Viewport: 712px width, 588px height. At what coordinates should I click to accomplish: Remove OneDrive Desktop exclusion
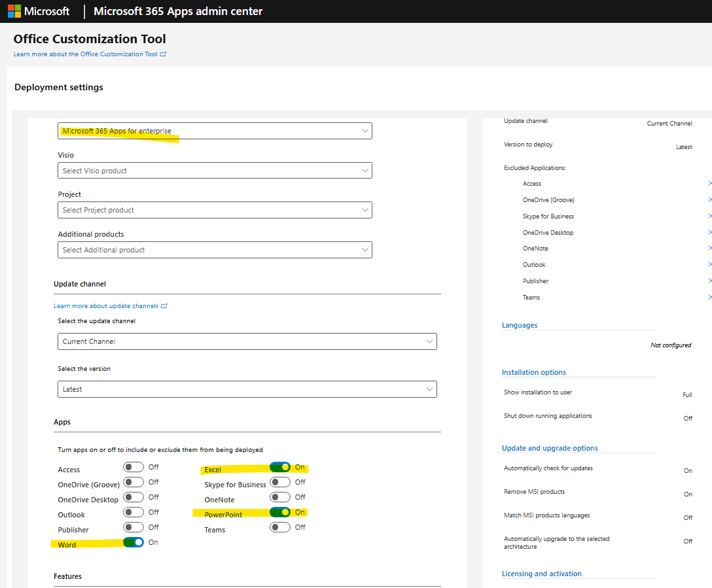tap(709, 232)
